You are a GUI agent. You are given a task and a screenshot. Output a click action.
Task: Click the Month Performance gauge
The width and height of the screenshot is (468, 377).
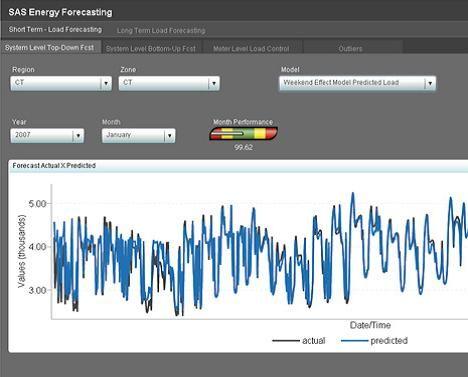point(243,134)
